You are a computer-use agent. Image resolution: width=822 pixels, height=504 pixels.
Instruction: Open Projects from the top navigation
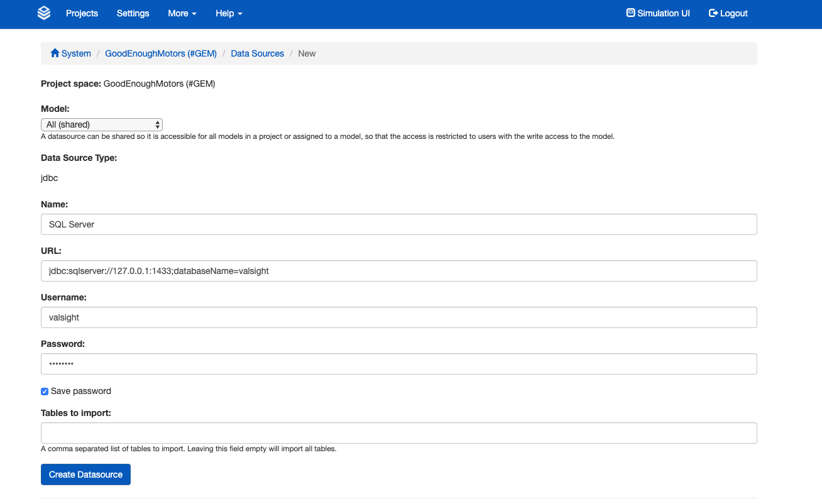tap(82, 13)
